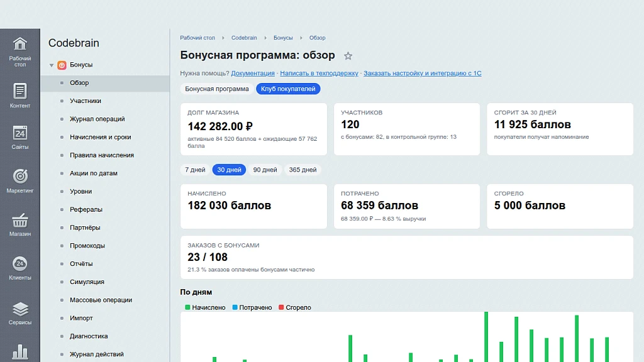This screenshot has height=362, width=644.
Task: Click the 11 925 баллов value
Action: tap(532, 124)
